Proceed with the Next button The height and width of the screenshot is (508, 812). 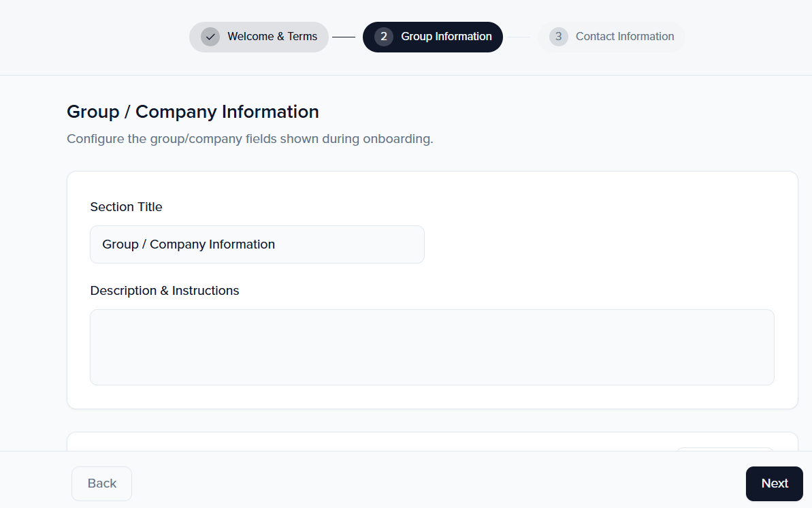(774, 483)
